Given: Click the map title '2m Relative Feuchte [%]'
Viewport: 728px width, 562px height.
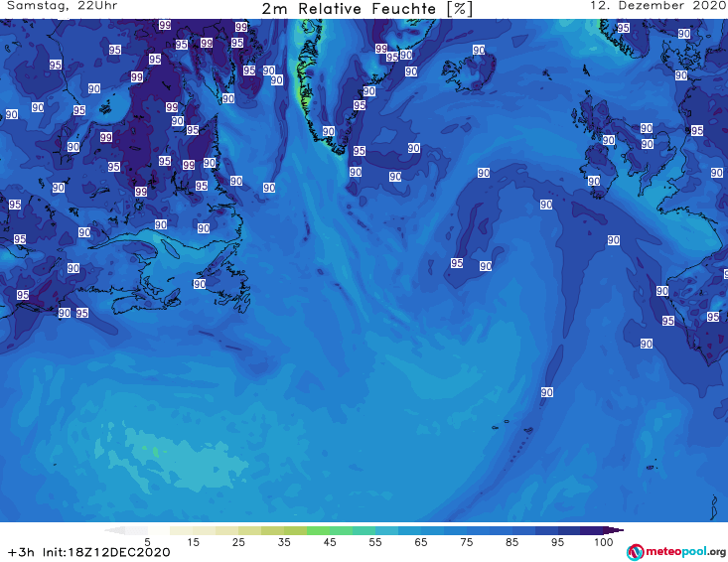Looking at the screenshot, I should coord(366,9).
